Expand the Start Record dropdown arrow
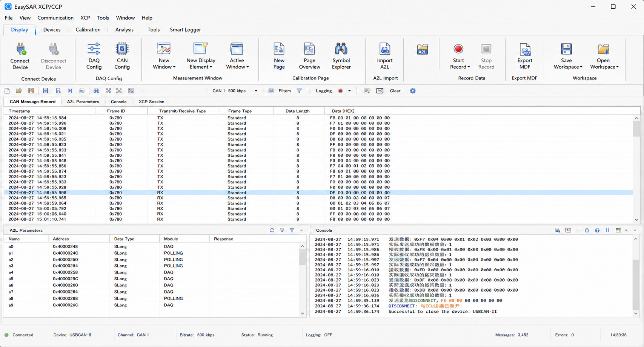 click(x=469, y=67)
